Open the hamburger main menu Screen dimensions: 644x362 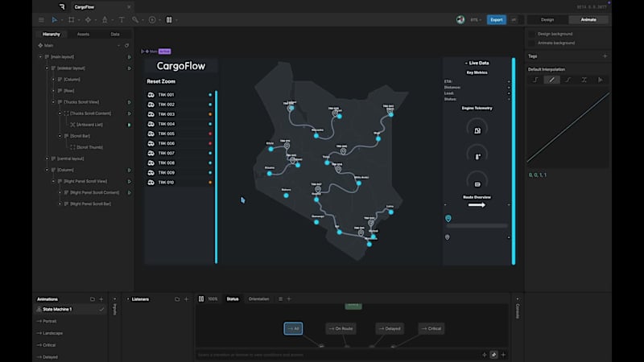coord(41,19)
